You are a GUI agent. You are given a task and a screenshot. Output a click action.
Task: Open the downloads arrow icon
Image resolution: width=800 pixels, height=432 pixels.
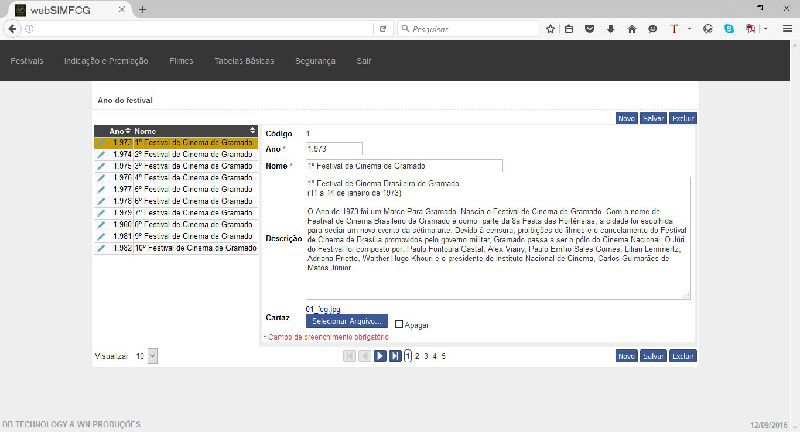coord(611,29)
